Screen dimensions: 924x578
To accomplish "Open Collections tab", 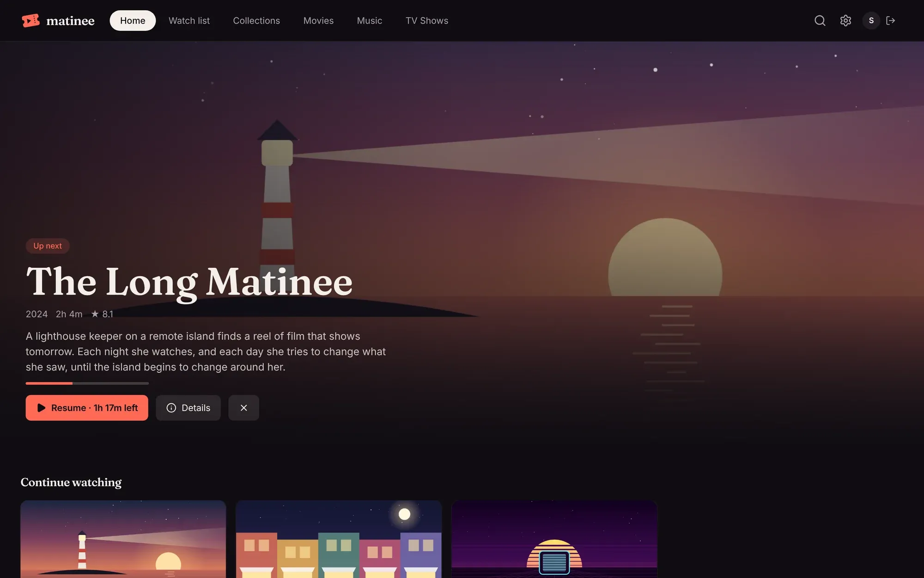I will [256, 20].
